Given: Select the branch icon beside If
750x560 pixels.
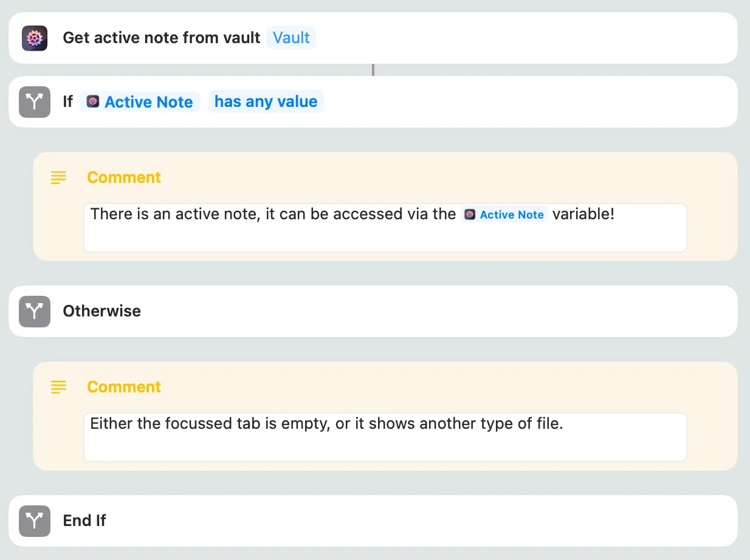Looking at the screenshot, I should point(35,101).
